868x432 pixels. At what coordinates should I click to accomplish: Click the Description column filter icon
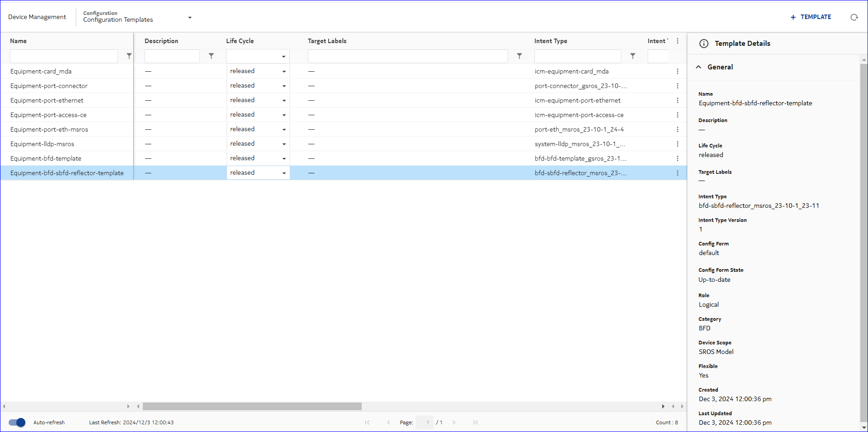tap(211, 56)
